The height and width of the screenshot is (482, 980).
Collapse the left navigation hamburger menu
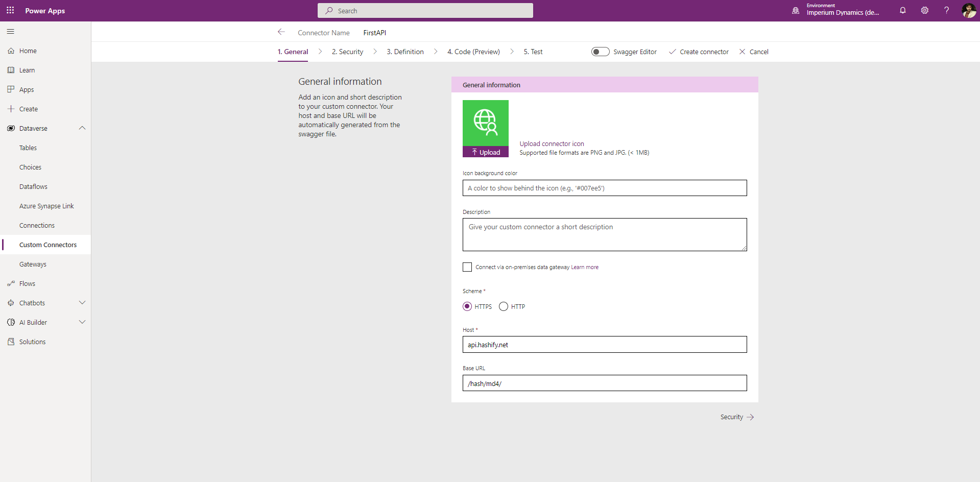(x=10, y=32)
